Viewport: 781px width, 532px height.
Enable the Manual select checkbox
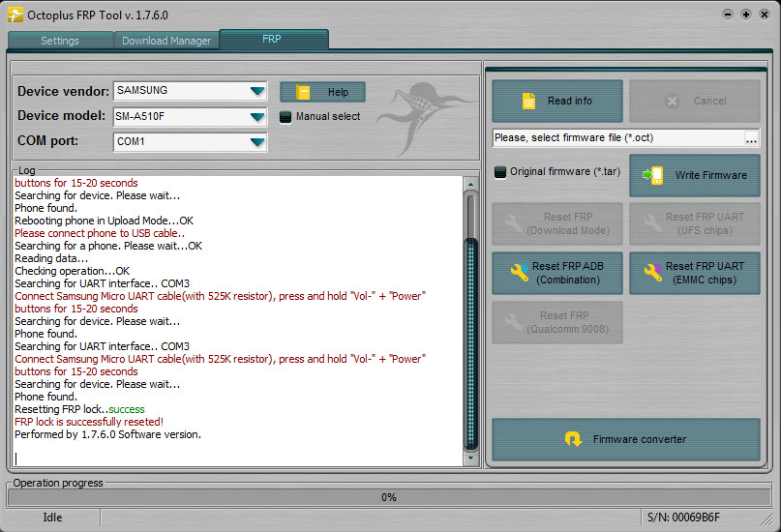tap(285, 116)
